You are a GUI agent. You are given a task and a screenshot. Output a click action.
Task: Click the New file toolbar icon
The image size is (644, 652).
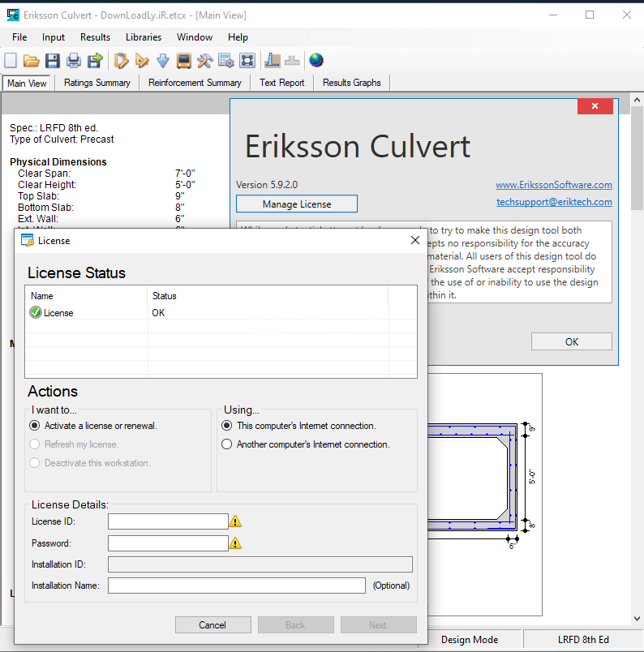coord(11,61)
